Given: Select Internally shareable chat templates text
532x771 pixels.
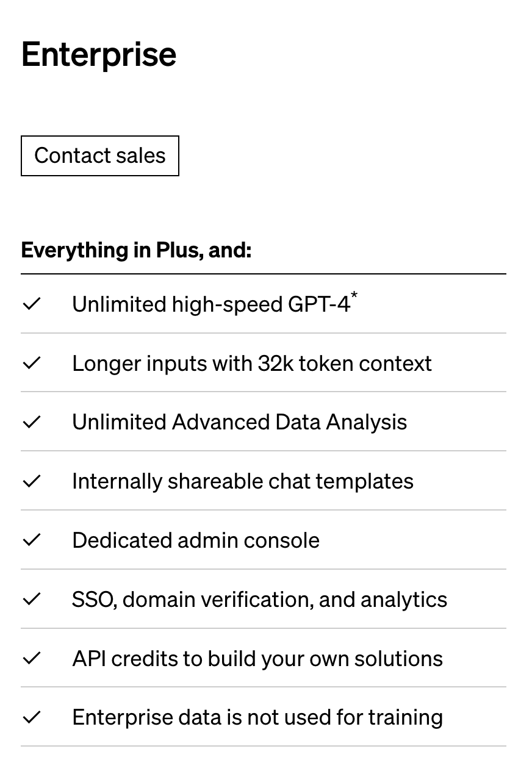Looking at the screenshot, I should 243,481.
